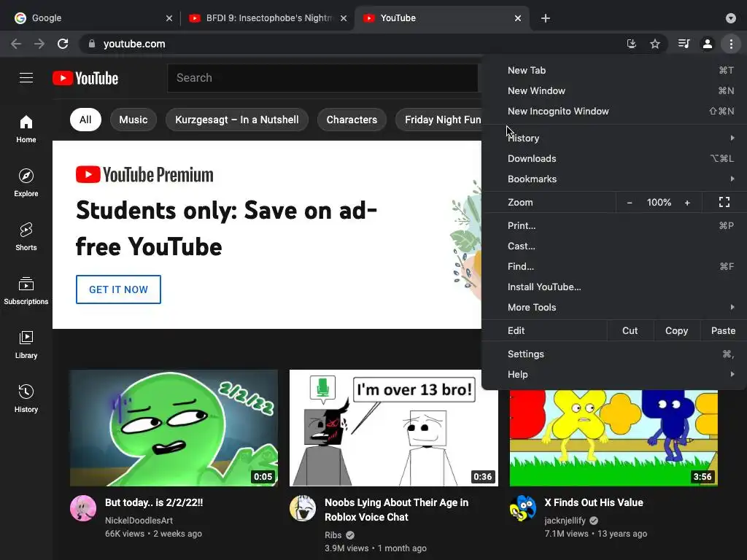Click the Chrome three-dot menu button
This screenshot has height=560, width=747.
click(731, 44)
